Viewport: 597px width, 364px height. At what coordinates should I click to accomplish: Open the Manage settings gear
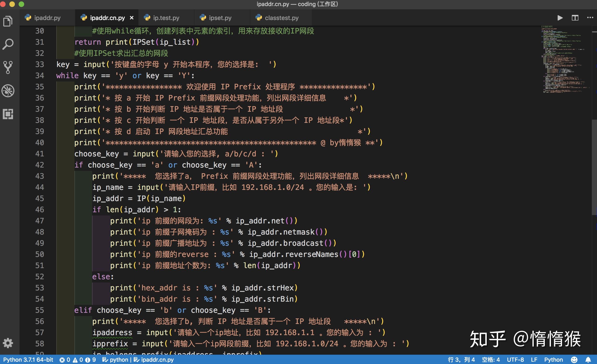pyautogui.click(x=8, y=343)
